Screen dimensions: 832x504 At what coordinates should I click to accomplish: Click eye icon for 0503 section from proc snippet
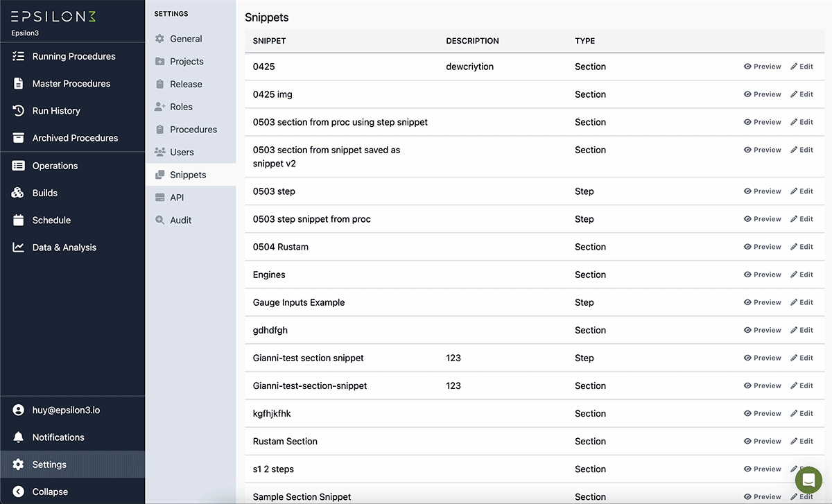(747, 122)
